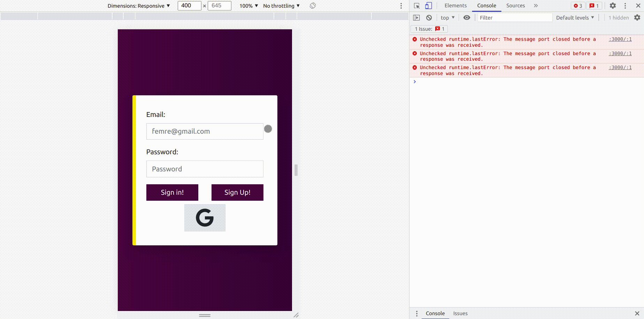Viewport: 644px width, 319px height.
Task: Click the '1 hidden' messages label
Action: 619,17
